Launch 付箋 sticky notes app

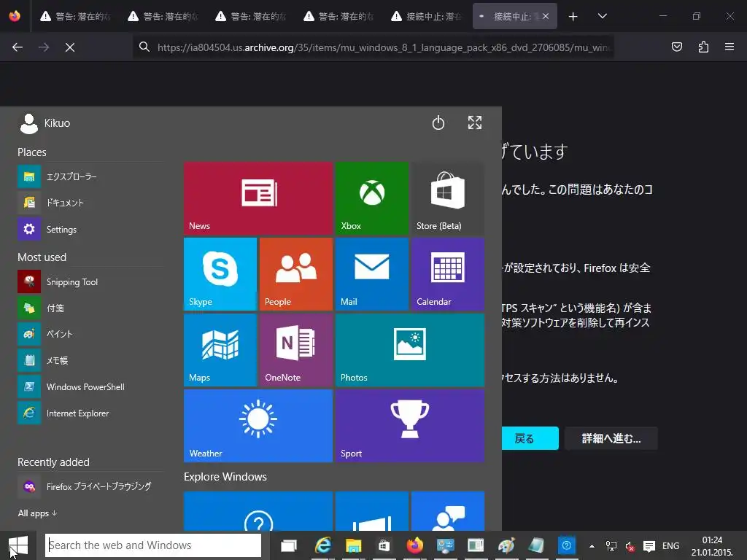pyautogui.click(x=90, y=308)
